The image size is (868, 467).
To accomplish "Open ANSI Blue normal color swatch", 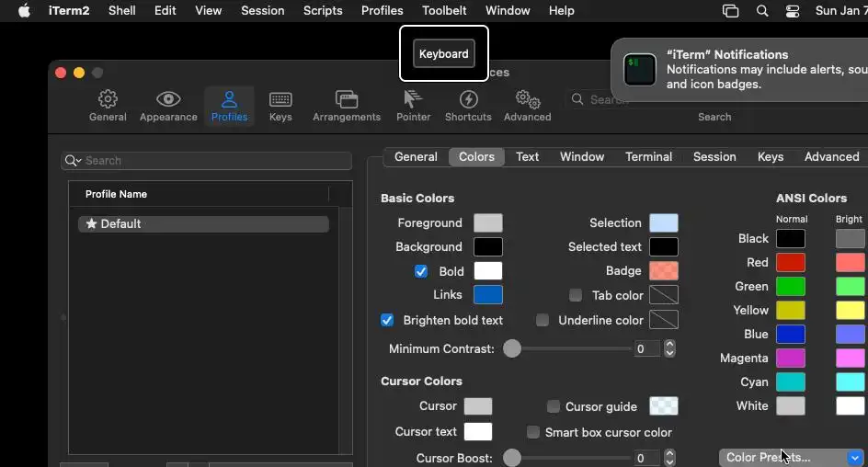I will point(791,335).
